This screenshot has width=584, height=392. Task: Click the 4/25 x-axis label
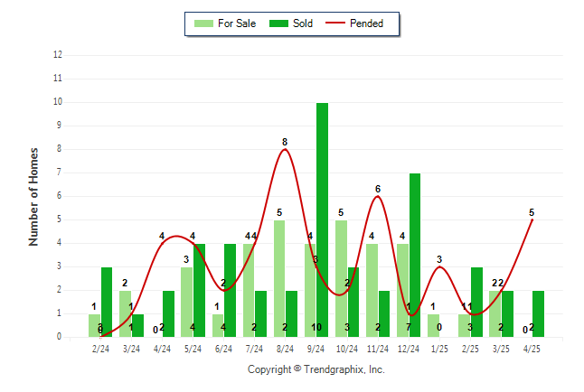(x=532, y=349)
